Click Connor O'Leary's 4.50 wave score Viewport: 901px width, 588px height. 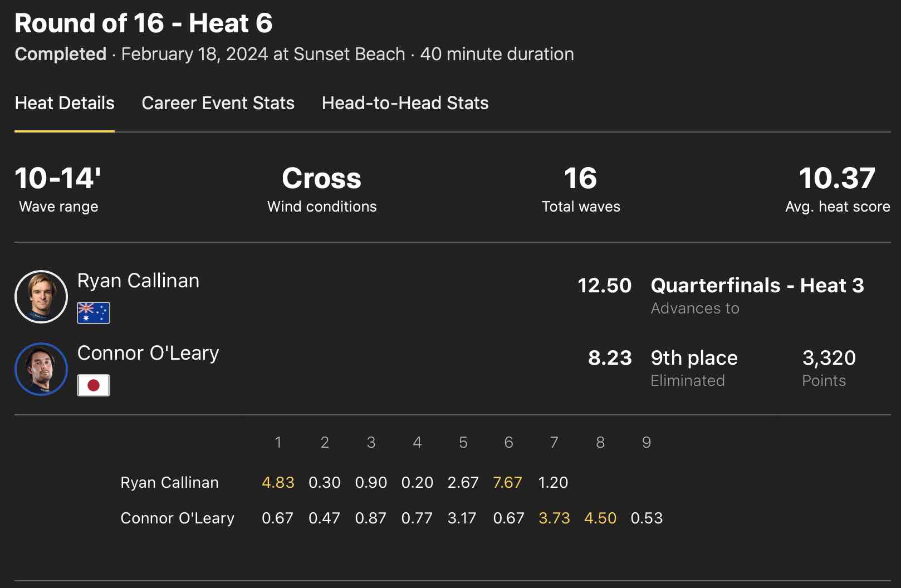coord(600,518)
